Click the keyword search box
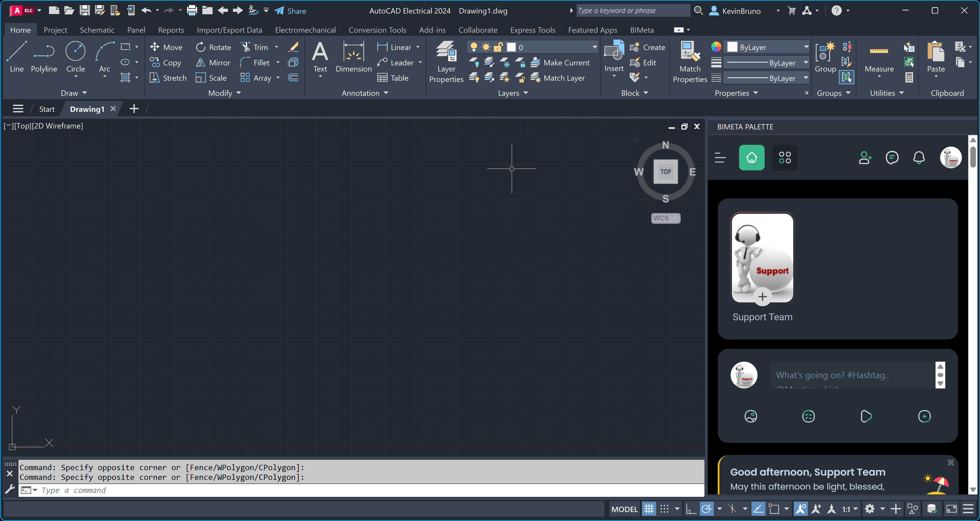Viewport: 980px width, 521px height. coord(633,11)
